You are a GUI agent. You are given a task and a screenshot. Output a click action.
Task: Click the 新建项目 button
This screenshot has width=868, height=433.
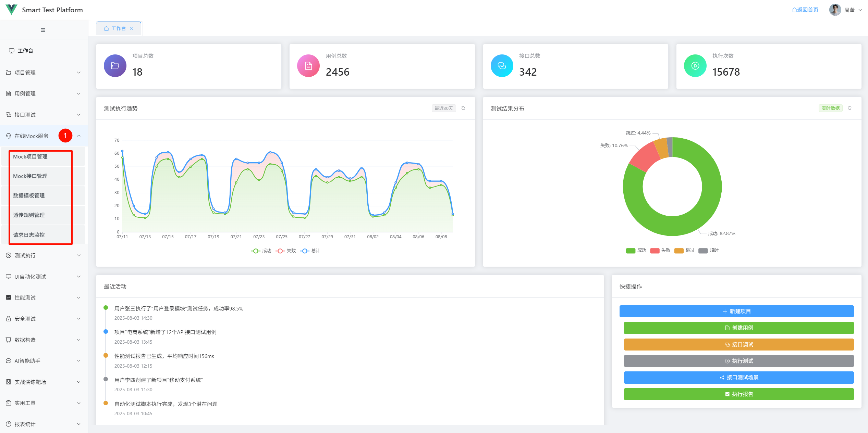(x=736, y=311)
